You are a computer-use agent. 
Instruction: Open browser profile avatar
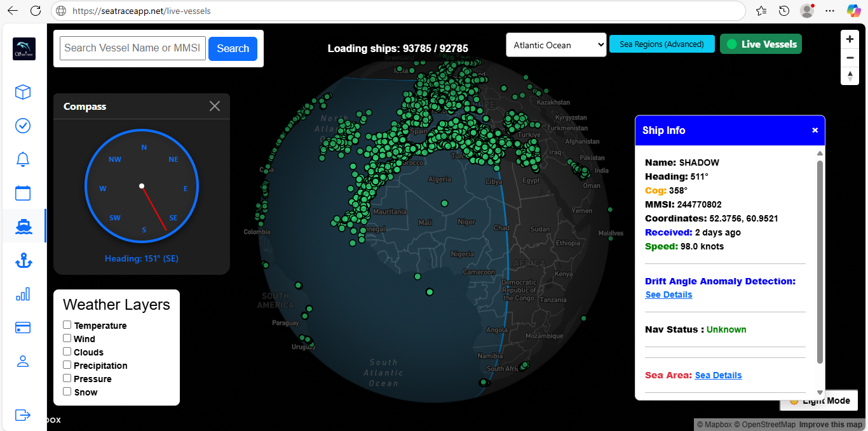[x=807, y=11]
